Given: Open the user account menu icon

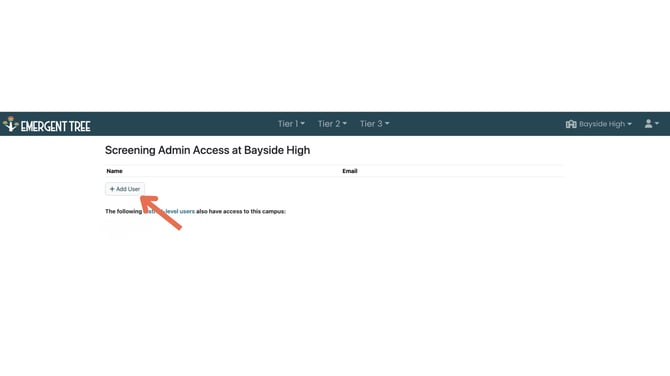Looking at the screenshot, I should click(651, 124).
